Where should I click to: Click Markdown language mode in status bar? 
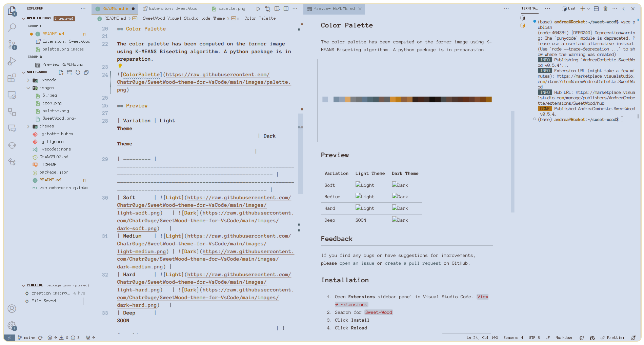(x=564, y=338)
